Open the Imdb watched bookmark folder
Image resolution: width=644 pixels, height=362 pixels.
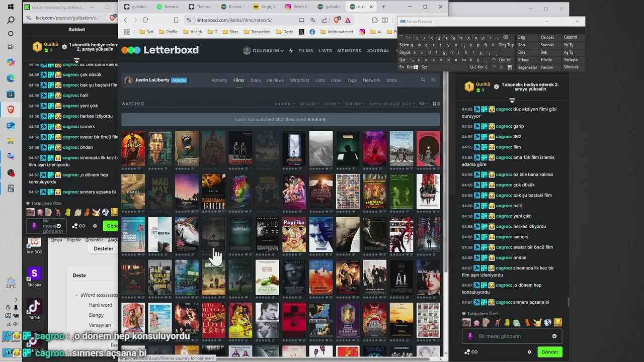(337, 32)
